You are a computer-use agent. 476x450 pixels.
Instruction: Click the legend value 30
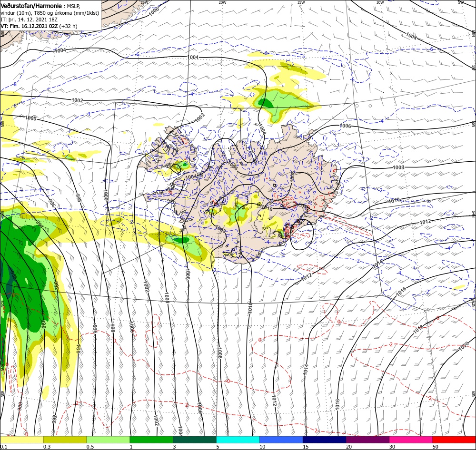[x=392, y=447]
